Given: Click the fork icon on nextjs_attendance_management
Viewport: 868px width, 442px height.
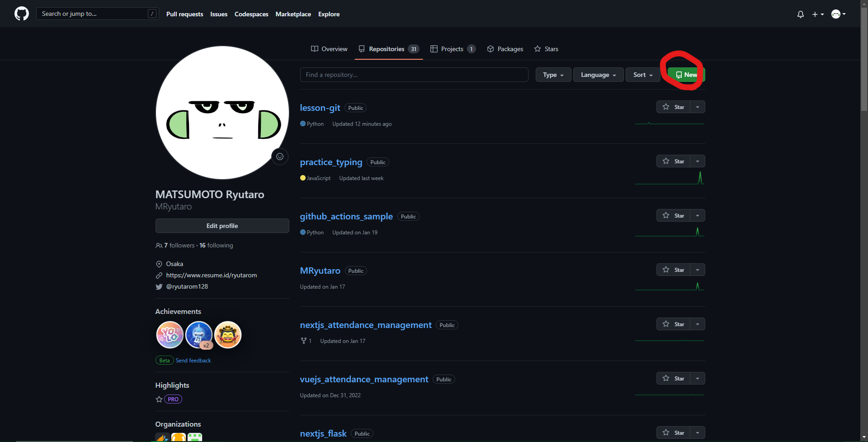Looking at the screenshot, I should (303, 341).
